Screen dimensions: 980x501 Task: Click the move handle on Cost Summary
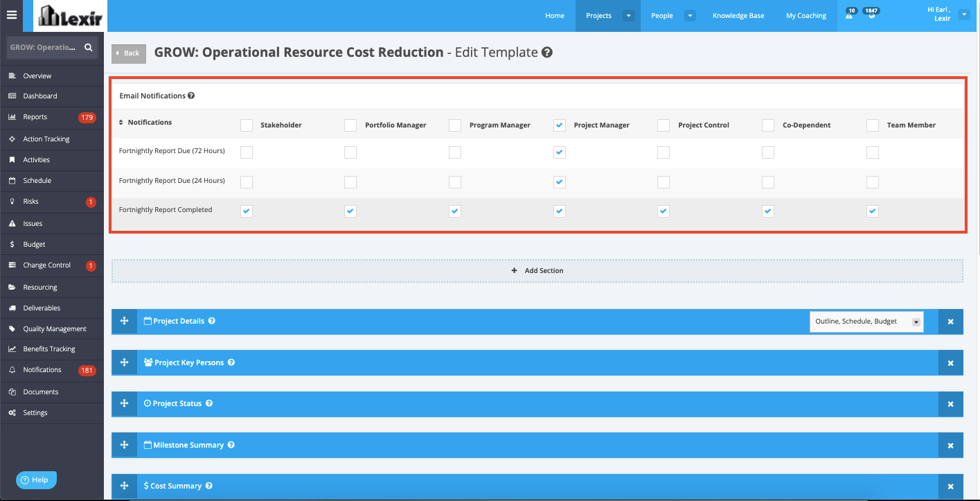(124, 486)
